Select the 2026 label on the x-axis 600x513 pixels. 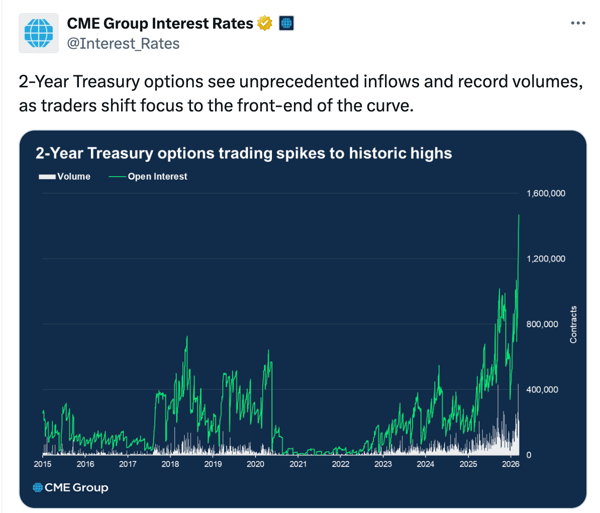[510, 464]
